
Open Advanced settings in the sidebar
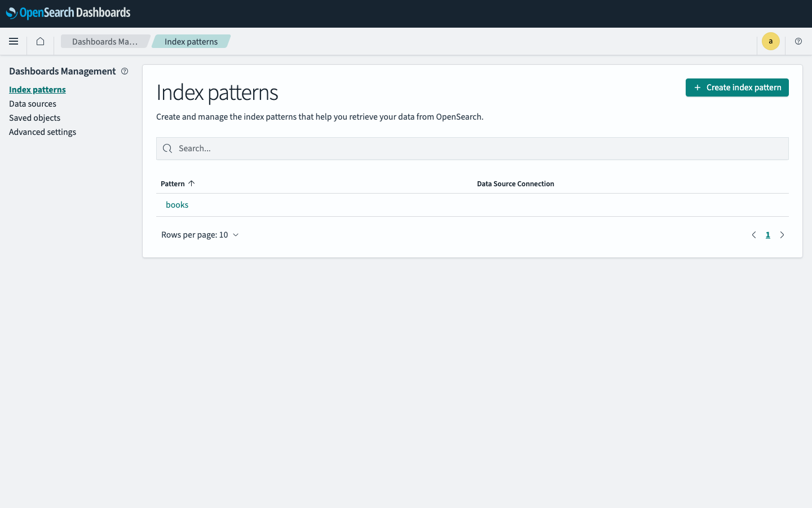pyautogui.click(x=42, y=132)
